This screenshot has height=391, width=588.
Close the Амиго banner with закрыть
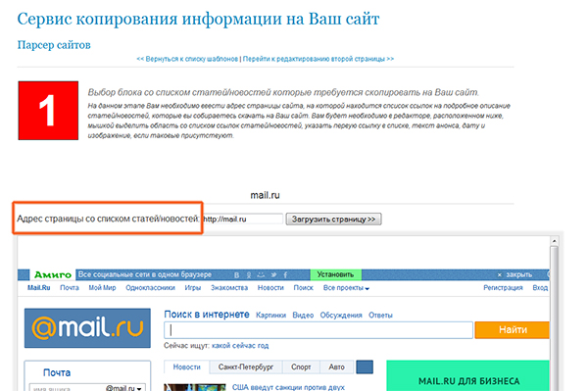tap(514, 274)
